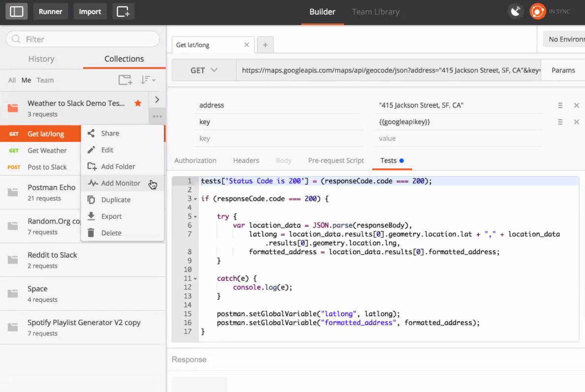This screenshot has height=392, width=585.
Task: Click the Duplicate icon
Action: 91,199
